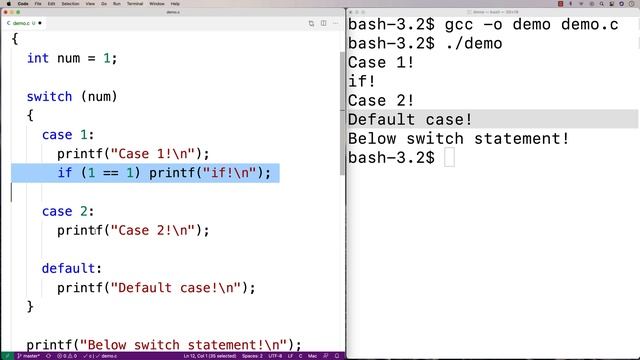640x360 pixels.
Task: Open the Code application menu
Action: click(x=23, y=4)
